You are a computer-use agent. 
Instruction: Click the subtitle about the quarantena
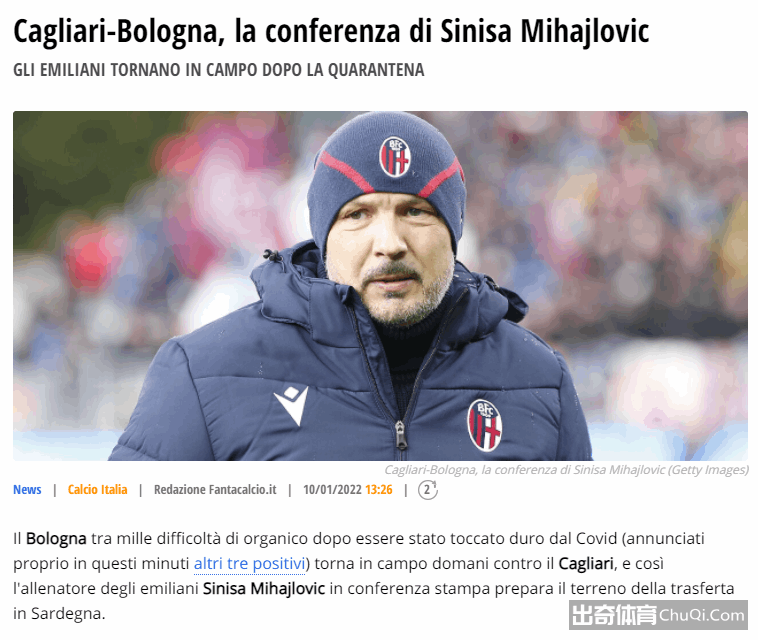tap(219, 70)
